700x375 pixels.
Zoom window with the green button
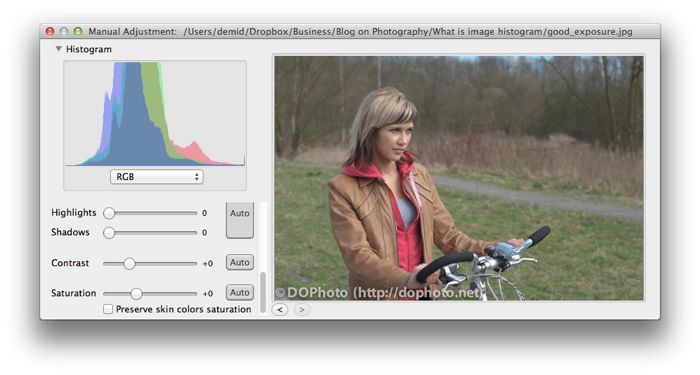coord(78,31)
